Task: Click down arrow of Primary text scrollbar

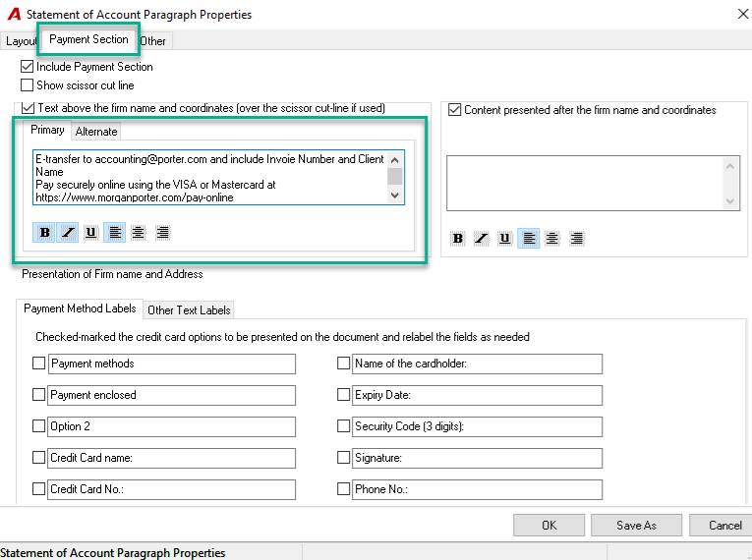Action: click(395, 196)
